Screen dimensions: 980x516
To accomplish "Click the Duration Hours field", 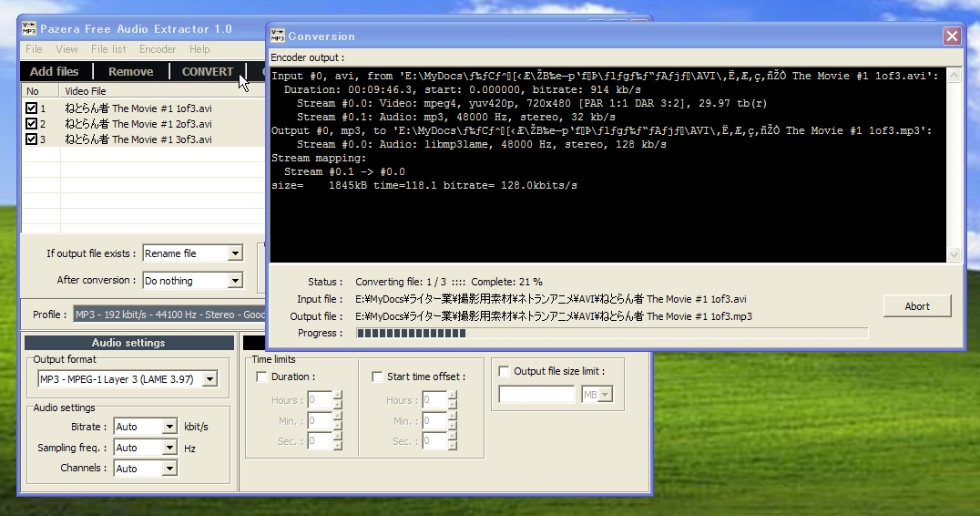I will pos(320,399).
